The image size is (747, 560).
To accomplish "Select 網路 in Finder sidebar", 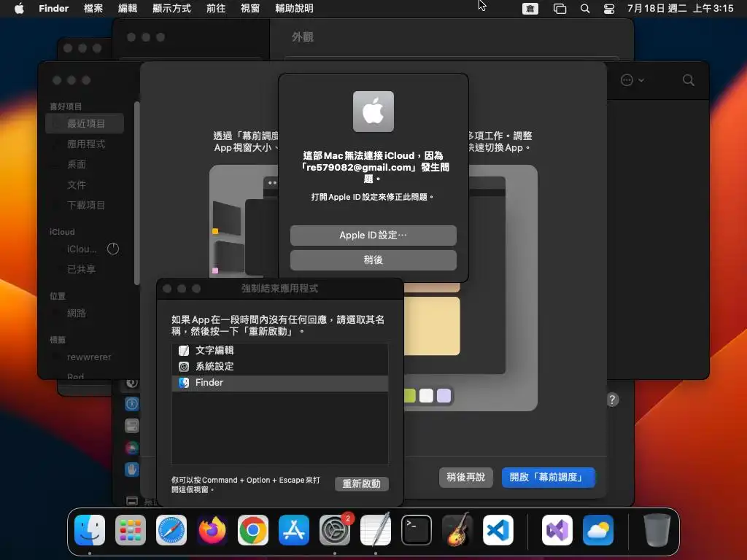I will (x=85, y=314).
